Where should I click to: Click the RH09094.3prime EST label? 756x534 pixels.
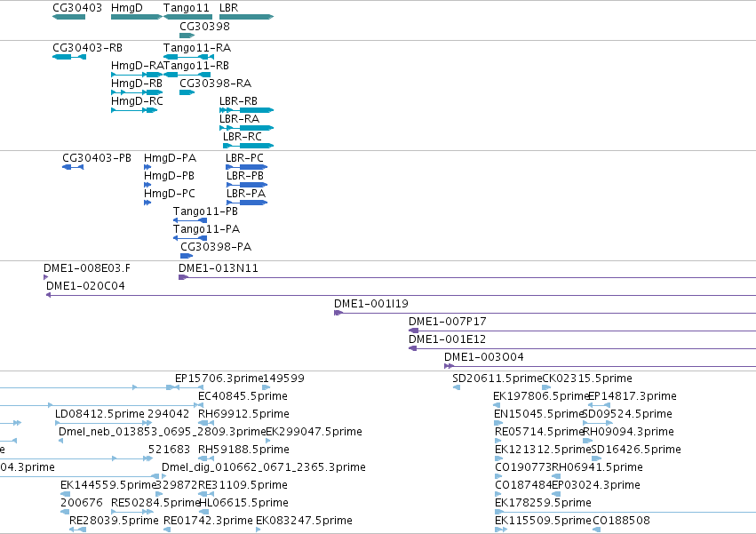(629, 432)
